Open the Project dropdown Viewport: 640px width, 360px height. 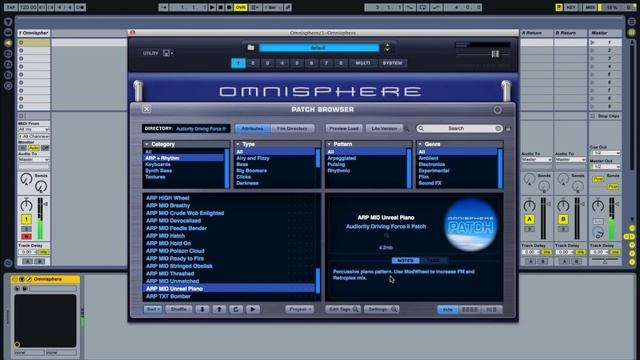tap(300, 309)
